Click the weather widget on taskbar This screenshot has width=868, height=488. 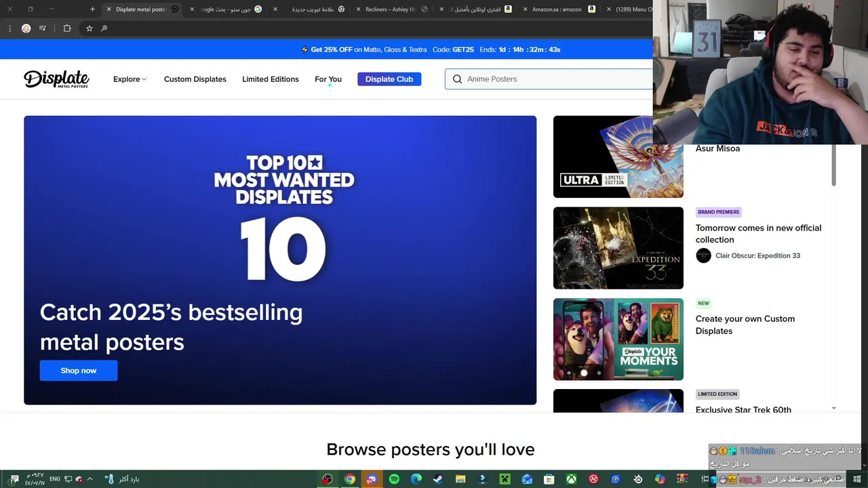[122, 479]
